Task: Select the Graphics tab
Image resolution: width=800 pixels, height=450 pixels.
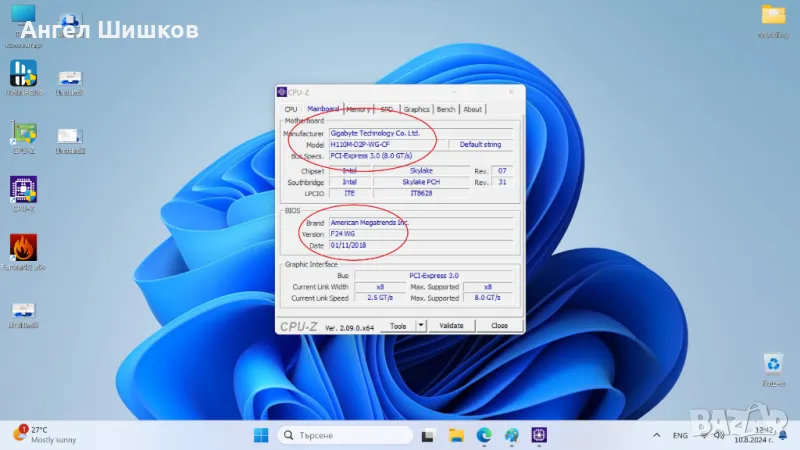Action: coord(417,109)
